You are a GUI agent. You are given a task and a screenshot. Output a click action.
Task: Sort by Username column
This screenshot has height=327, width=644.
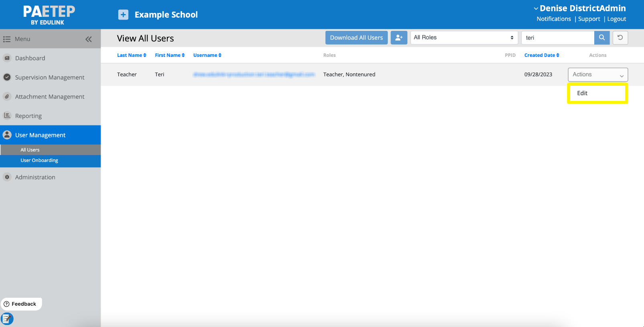pyautogui.click(x=207, y=55)
